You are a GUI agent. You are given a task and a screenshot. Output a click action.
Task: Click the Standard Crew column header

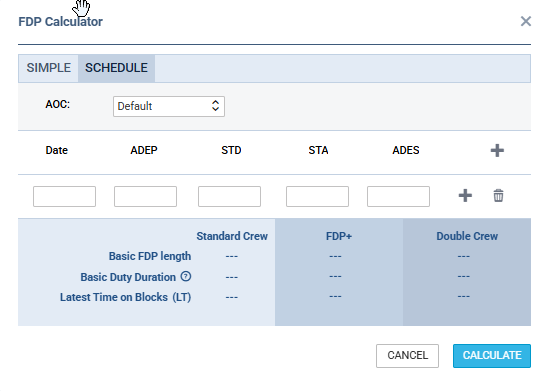coord(232,236)
